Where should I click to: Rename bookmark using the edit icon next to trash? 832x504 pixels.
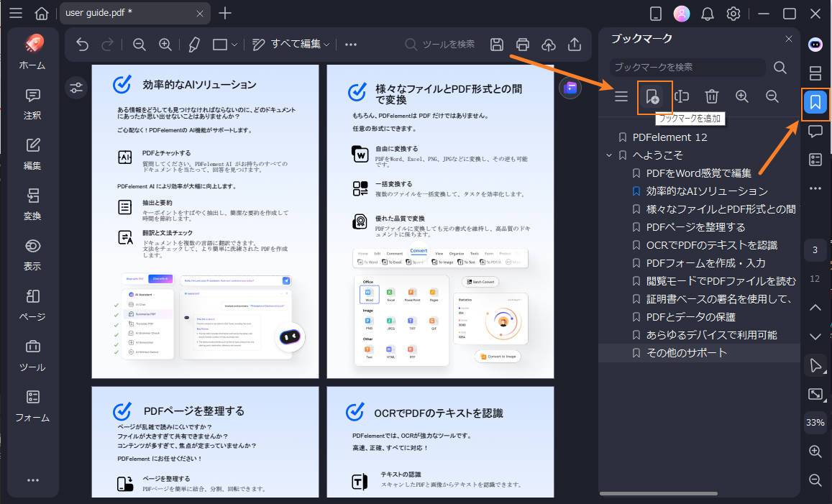click(682, 96)
